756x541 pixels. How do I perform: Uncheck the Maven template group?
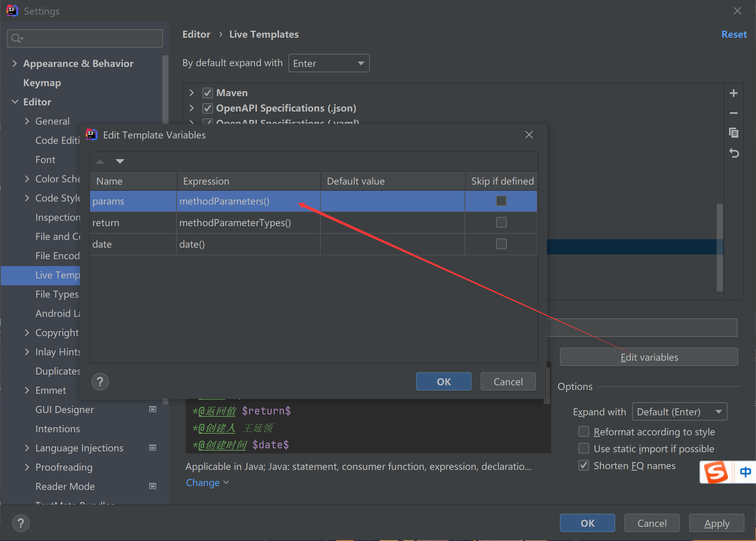coord(208,93)
